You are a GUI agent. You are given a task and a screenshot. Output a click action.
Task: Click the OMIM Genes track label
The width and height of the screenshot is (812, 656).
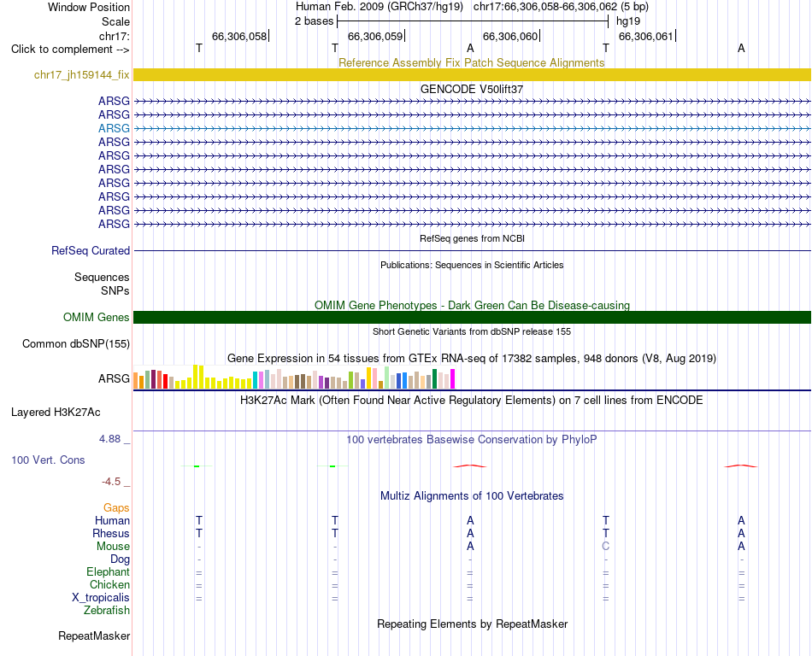tap(96, 317)
